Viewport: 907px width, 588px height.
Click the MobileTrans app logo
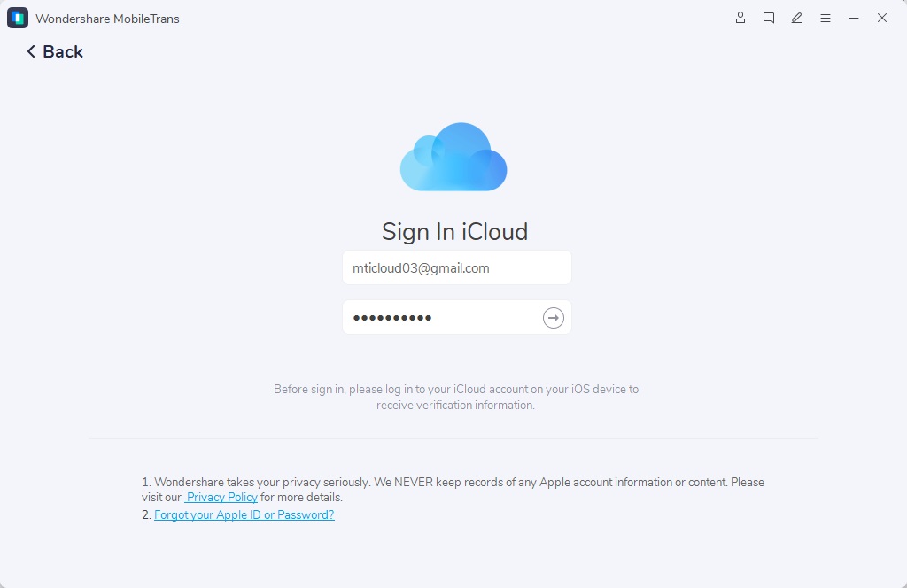18,18
